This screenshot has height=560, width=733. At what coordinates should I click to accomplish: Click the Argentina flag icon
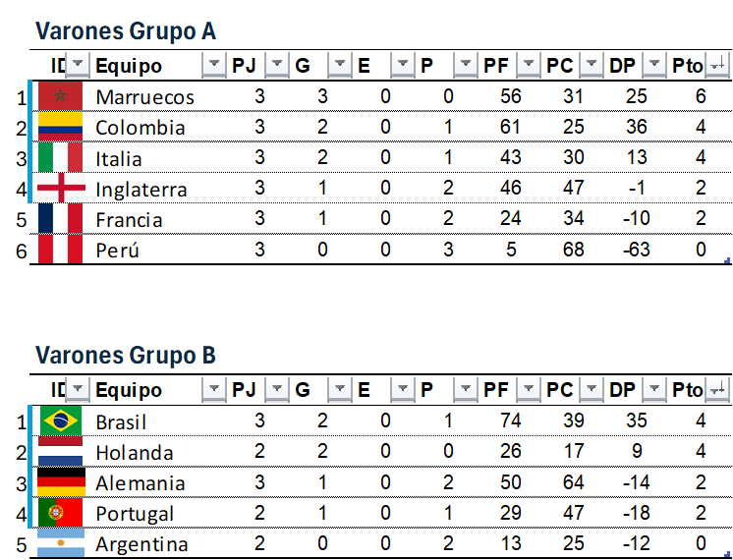tap(59, 543)
